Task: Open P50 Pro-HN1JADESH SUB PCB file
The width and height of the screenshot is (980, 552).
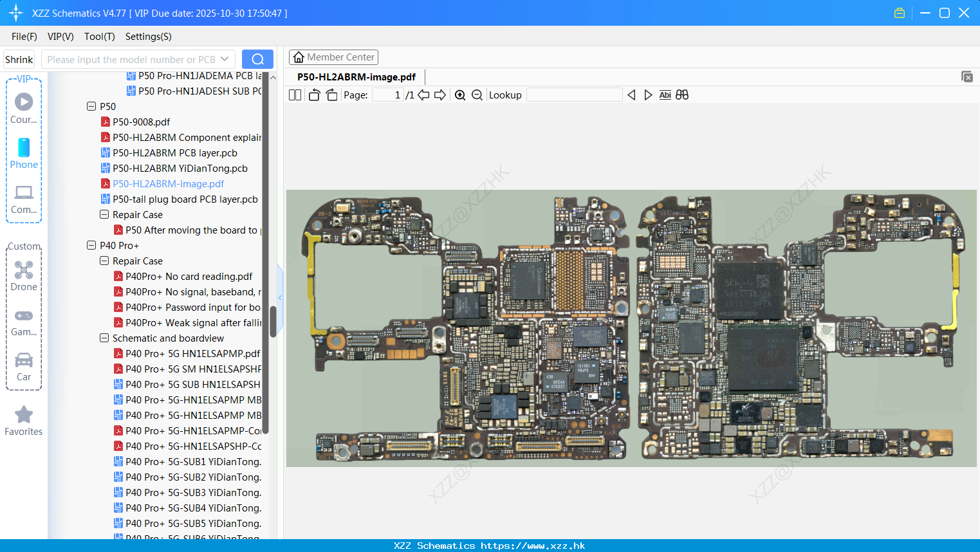Action: point(194,91)
